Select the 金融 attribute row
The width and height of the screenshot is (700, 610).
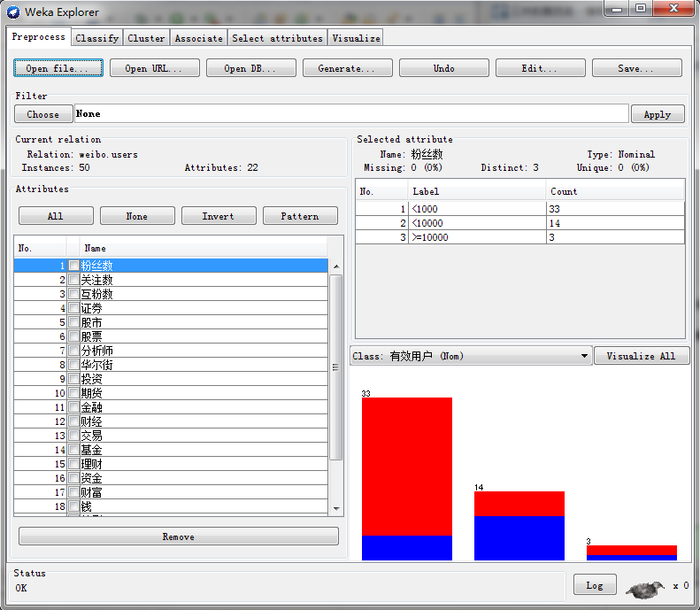171,407
